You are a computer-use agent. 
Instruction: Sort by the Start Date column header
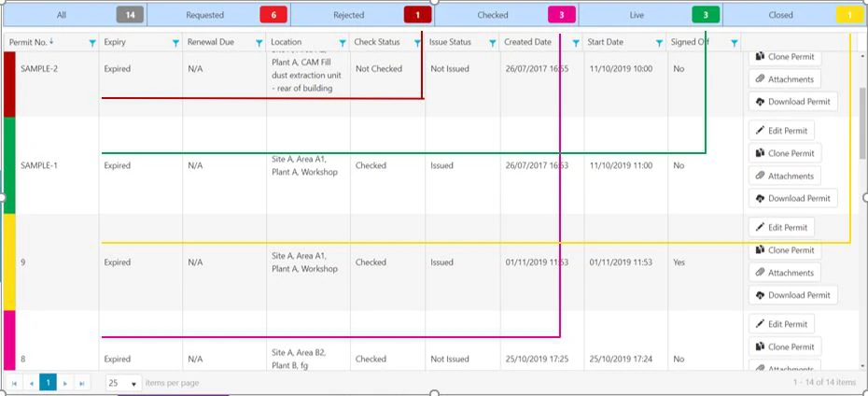[x=605, y=42]
